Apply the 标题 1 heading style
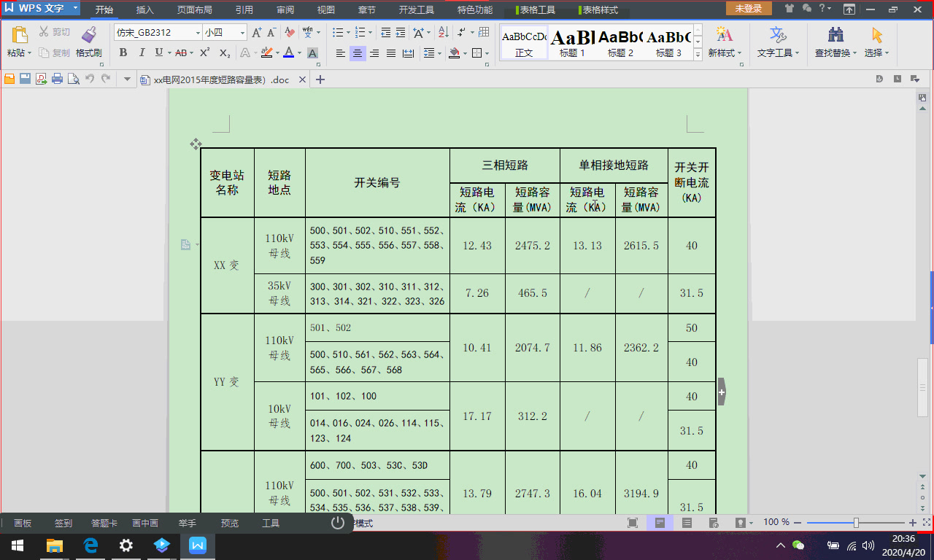Screen dimensions: 934x560 click(572, 42)
